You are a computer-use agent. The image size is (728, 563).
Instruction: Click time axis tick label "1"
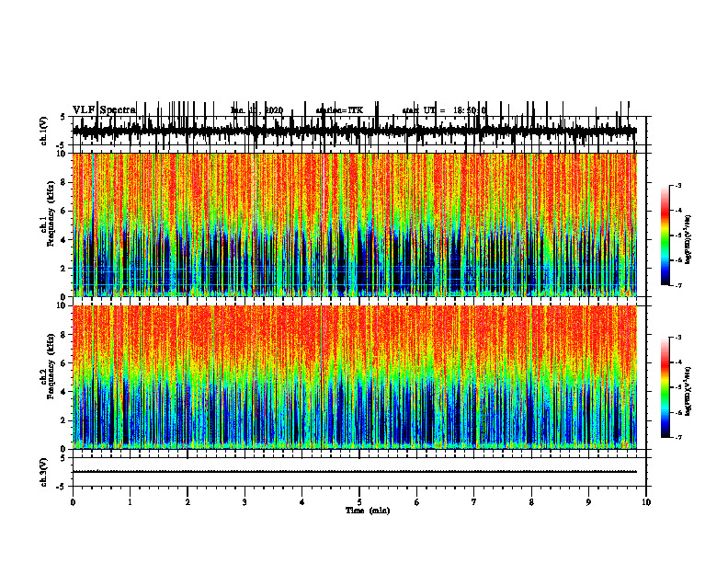tap(130, 502)
